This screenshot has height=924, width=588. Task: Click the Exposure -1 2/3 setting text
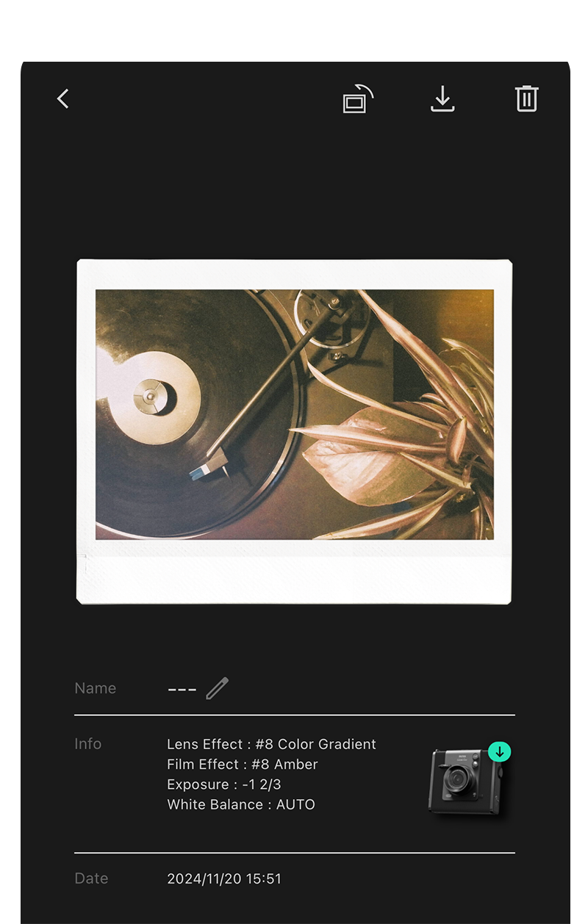click(x=224, y=784)
